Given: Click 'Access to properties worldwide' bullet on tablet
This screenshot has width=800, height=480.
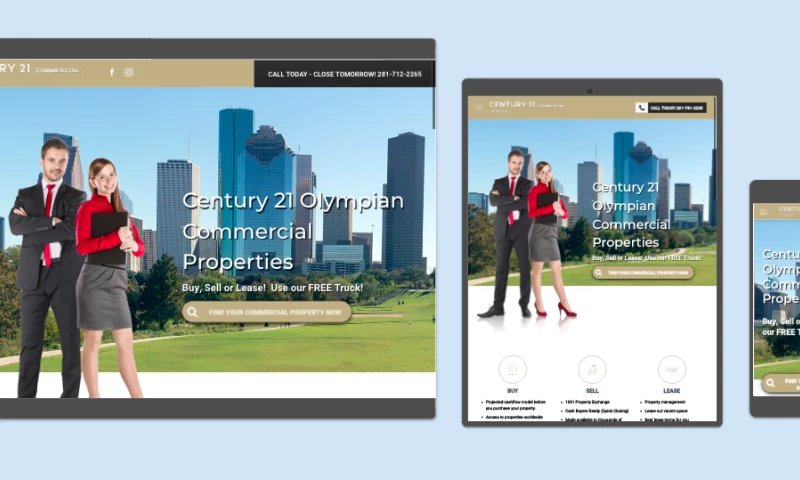Looking at the screenshot, I should (x=514, y=417).
